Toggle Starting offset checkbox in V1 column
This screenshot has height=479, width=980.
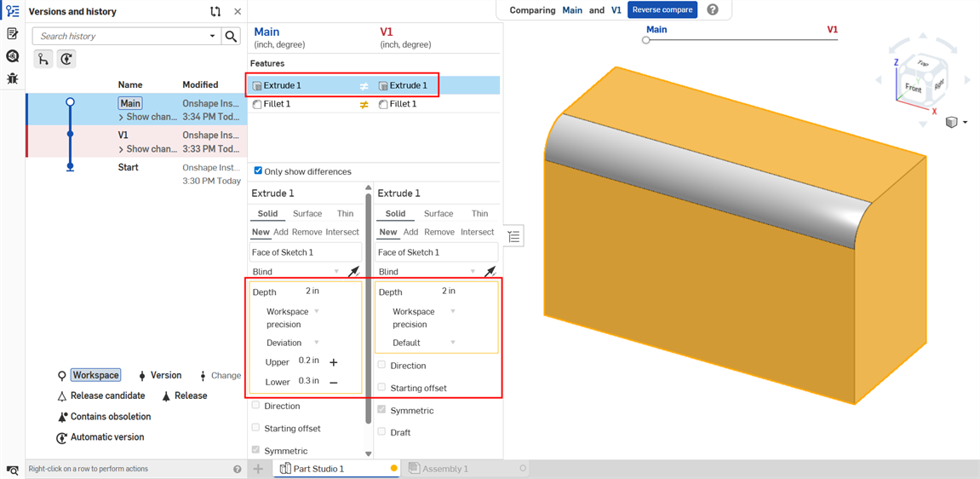click(x=381, y=387)
